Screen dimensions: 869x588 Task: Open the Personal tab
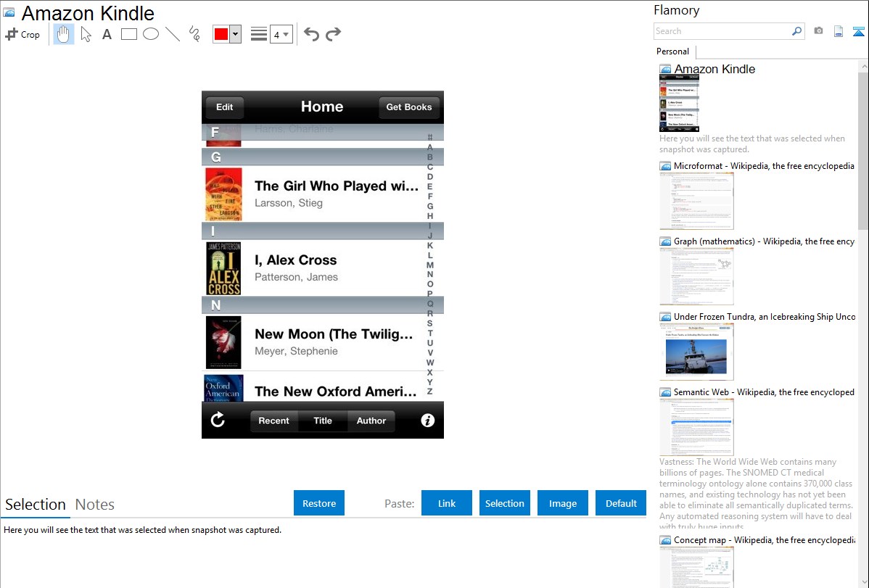click(x=673, y=51)
